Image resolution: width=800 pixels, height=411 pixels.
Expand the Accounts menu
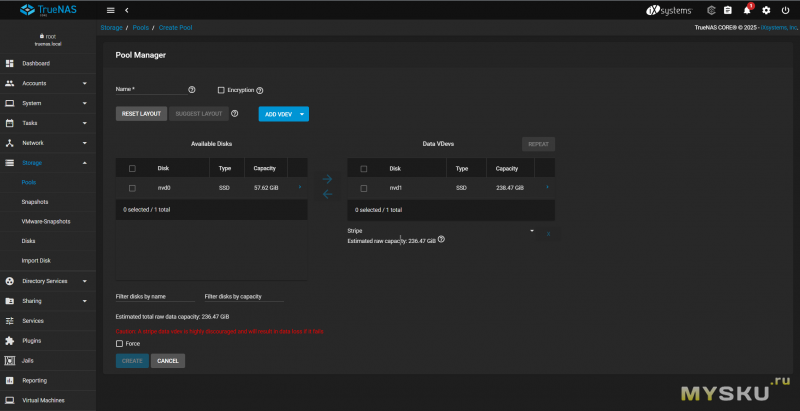85,83
